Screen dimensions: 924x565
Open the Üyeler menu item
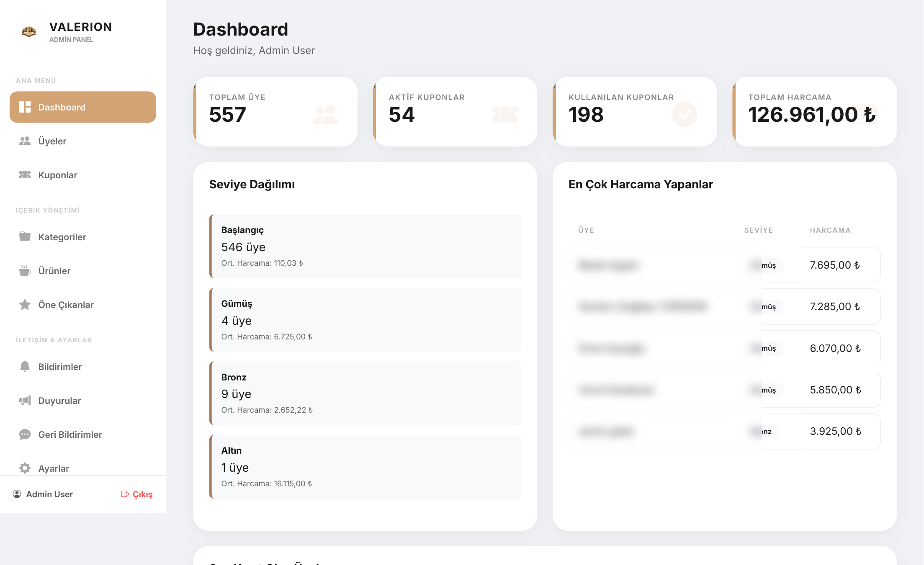pyautogui.click(x=83, y=141)
